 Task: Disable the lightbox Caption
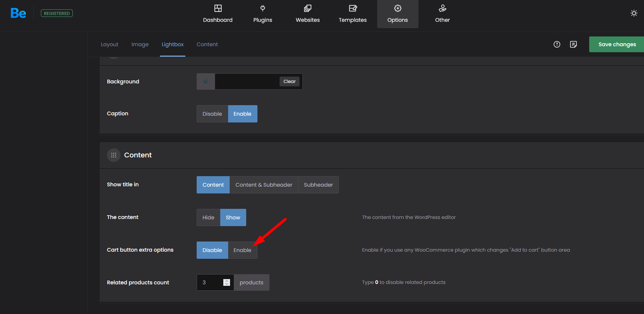coord(212,114)
